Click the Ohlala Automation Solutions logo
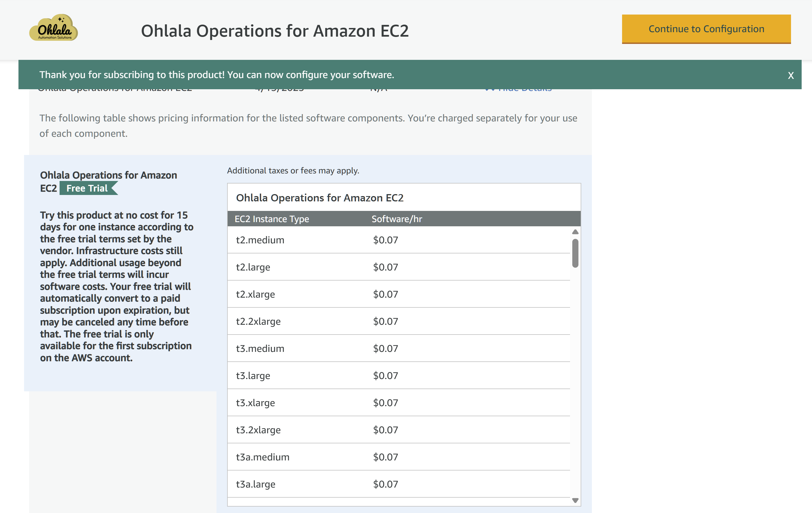The height and width of the screenshot is (513, 812). 54,28
